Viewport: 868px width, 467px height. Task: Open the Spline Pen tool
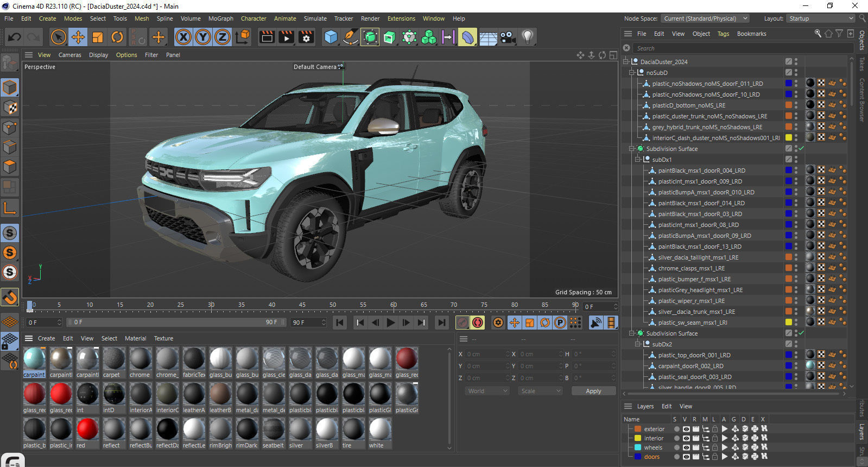tap(351, 37)
